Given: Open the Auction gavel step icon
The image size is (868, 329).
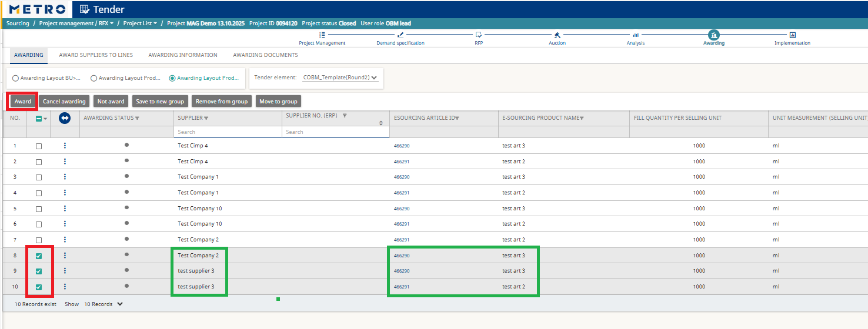Looking at the screenshot, I should (x=557, y=35).
